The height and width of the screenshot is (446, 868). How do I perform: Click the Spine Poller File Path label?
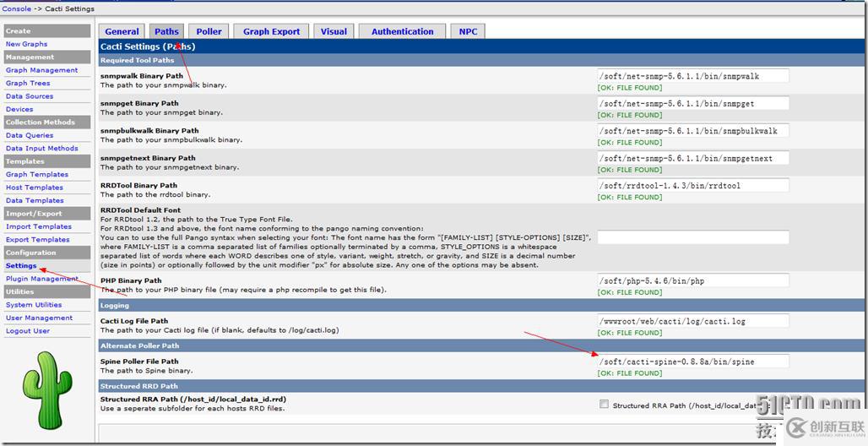[139, 362]
